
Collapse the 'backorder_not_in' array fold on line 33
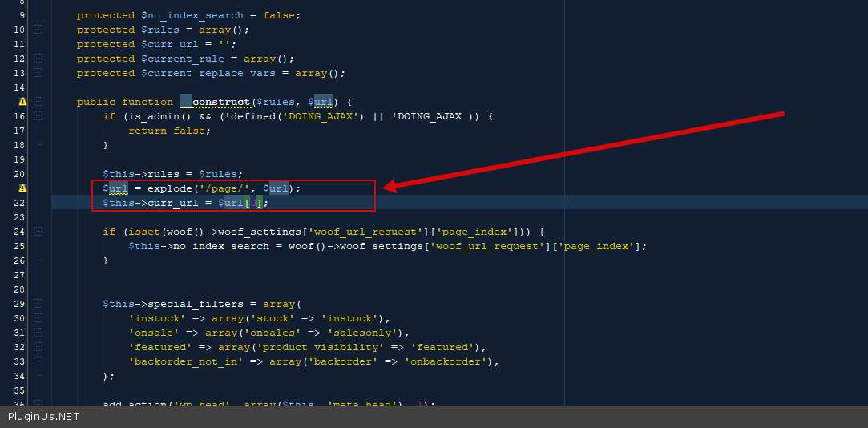coord(38,361)
